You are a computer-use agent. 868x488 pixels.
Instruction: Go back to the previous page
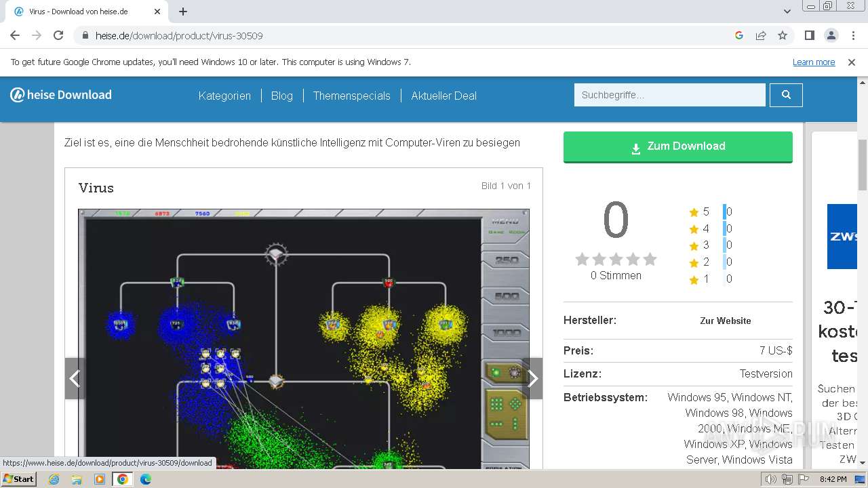(15, 35)
